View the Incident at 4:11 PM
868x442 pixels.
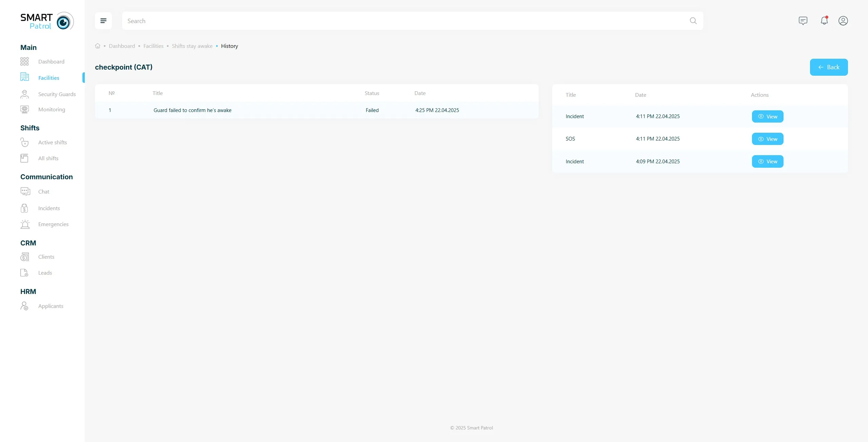pos(768,116)
